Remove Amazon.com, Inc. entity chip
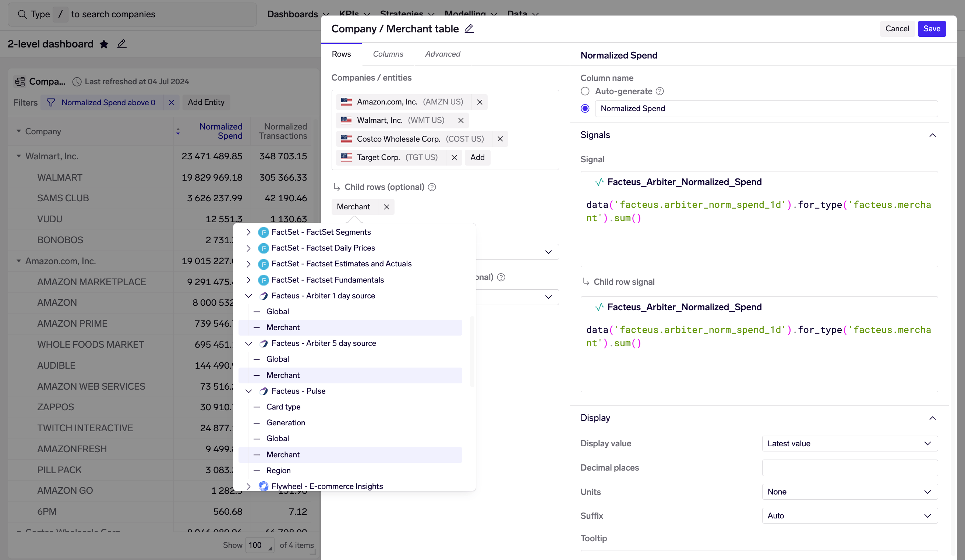Image resolution: width=965 pixels, height=560 pixels. (480, 102)
